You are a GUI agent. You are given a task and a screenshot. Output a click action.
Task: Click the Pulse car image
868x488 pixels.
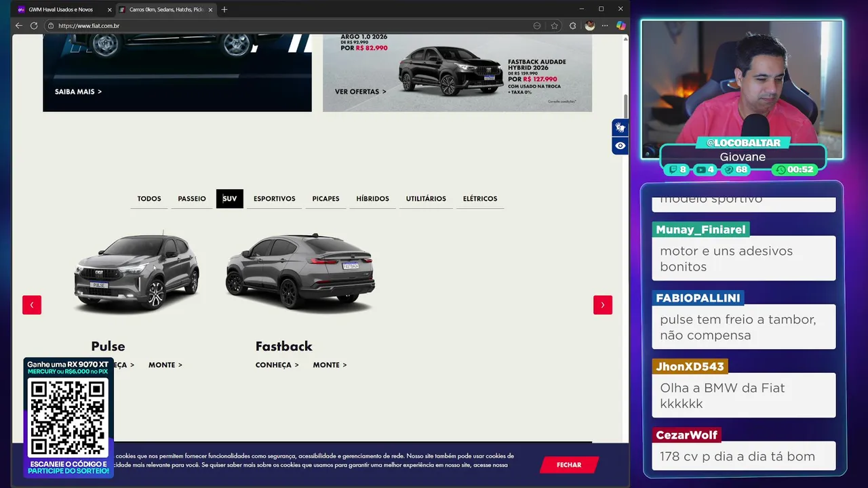click(x=136, y=271)
